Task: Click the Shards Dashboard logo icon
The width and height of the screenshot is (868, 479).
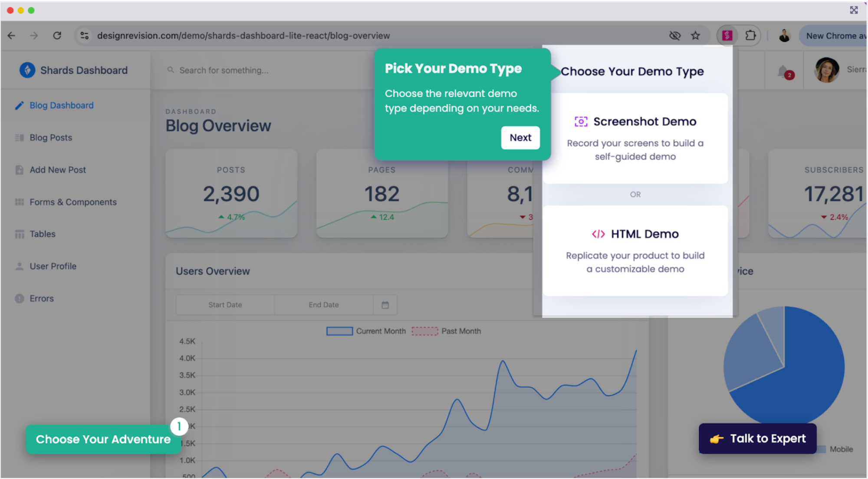Action: [27, 70]
